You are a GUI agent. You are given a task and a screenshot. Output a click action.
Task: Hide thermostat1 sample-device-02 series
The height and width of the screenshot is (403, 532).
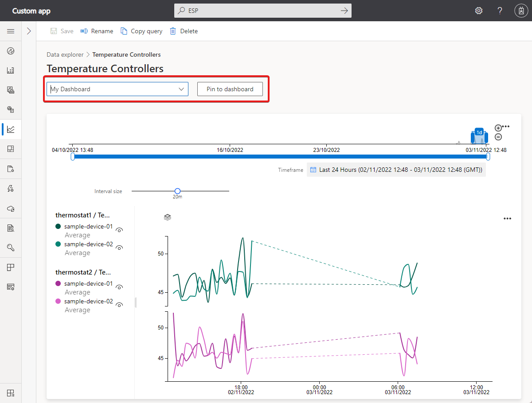pos(119,248)
